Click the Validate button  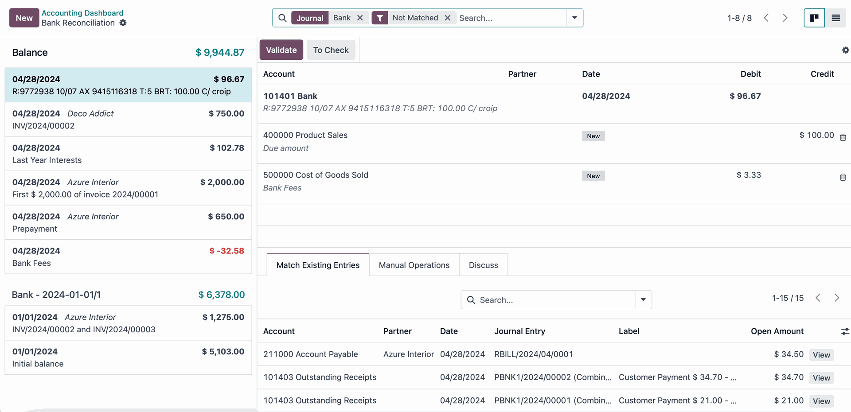[281, 50]
